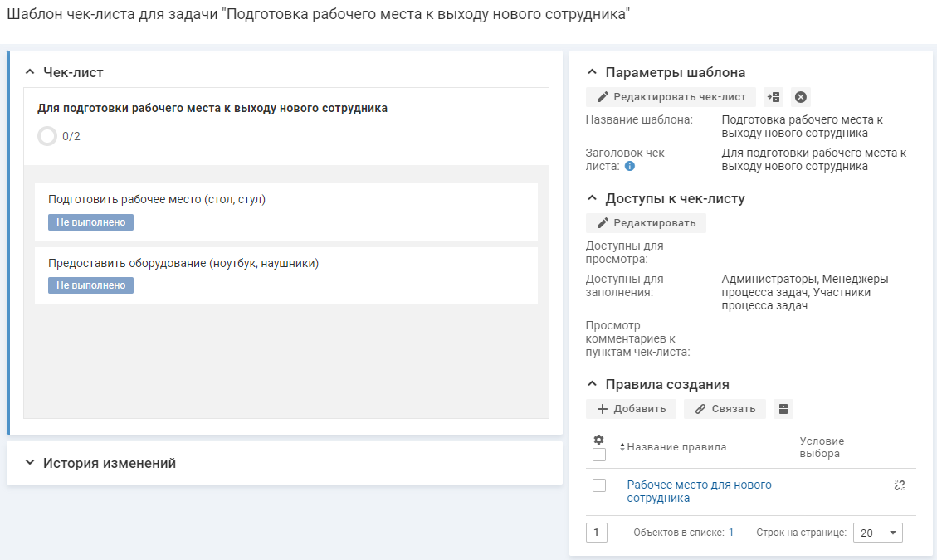Expand the История изменений section
Image resolution: width=937 pixels, height=560 pixels.
(30, 463)
